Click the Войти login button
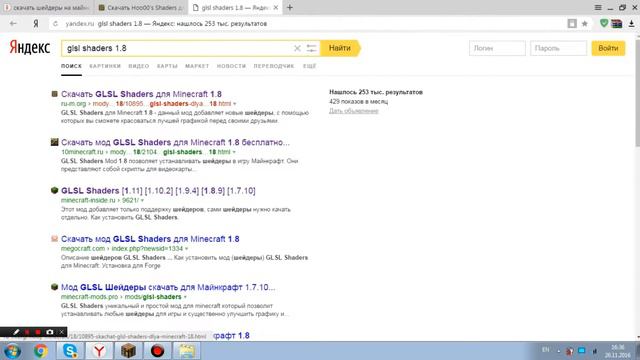Viewport: 640px width, 360px height. 608,48
